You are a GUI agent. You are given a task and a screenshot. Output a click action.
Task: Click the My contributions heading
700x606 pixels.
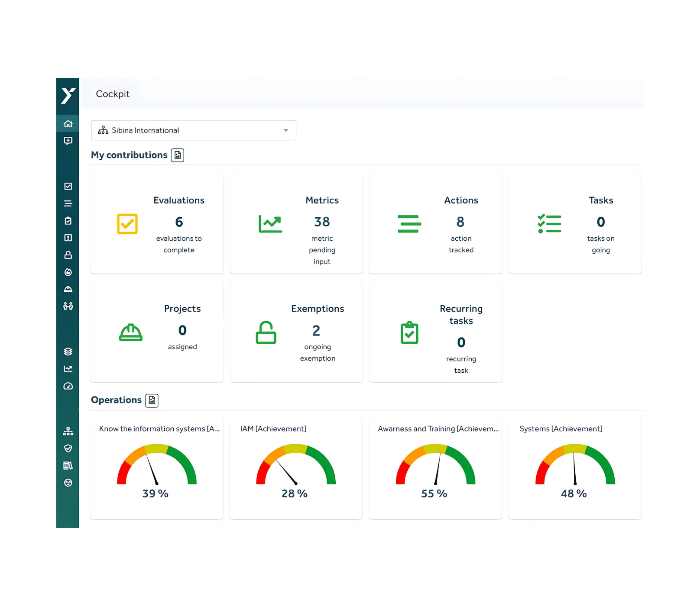point(129,155)
